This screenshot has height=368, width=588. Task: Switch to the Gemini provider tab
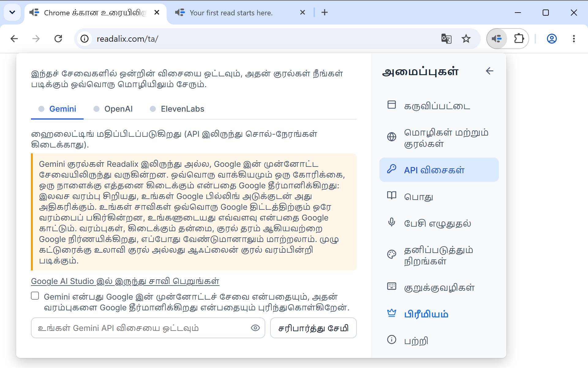click(57, 109)
